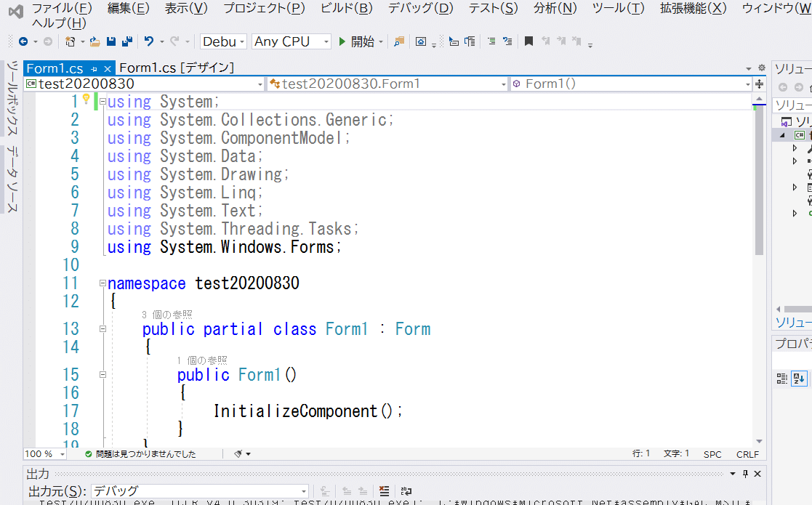The width and height of the screenshot is (812, 505).
Task: Click the New Project toolbar icon
Action: (x=71, y=41)
